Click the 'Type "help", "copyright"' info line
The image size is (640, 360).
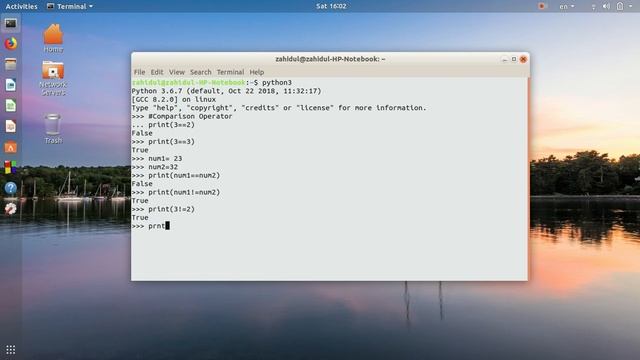point(279,108)
